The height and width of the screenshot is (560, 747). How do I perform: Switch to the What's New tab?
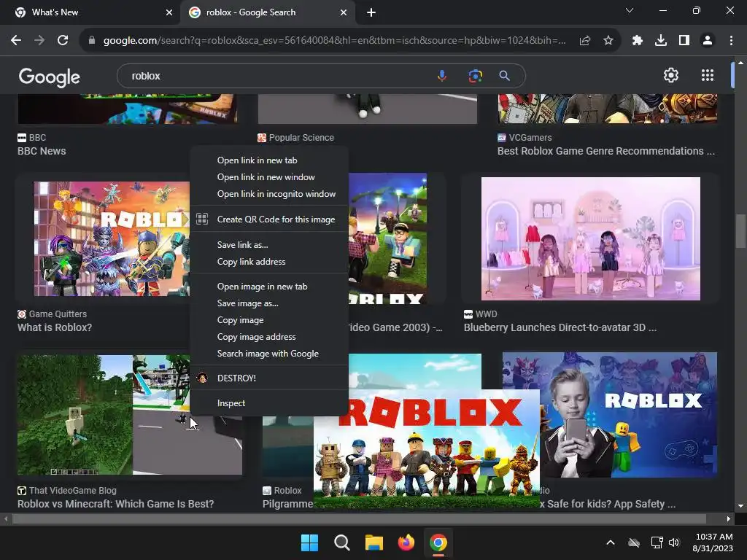tap(90, 12)
